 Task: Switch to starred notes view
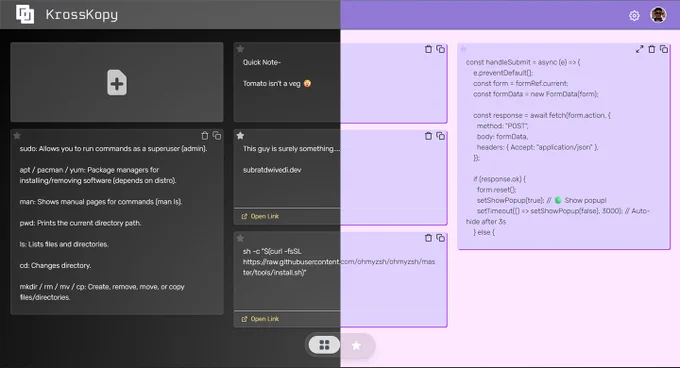coord(356,345)
